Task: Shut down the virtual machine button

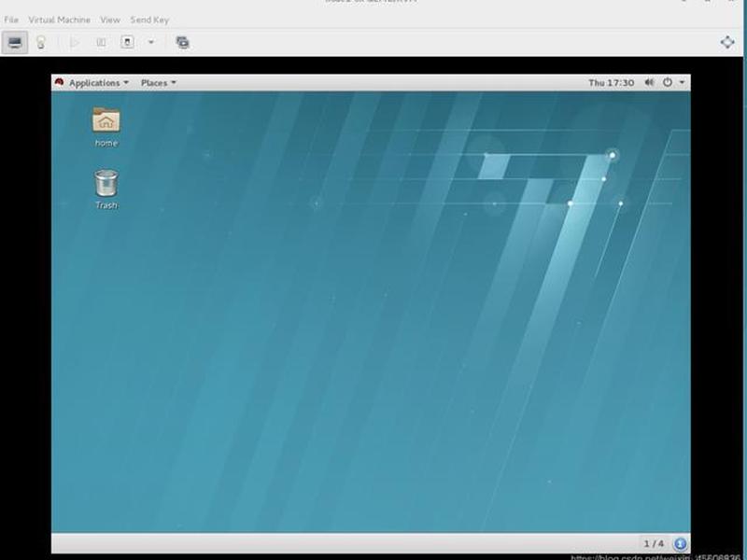Action: [127, 42]
